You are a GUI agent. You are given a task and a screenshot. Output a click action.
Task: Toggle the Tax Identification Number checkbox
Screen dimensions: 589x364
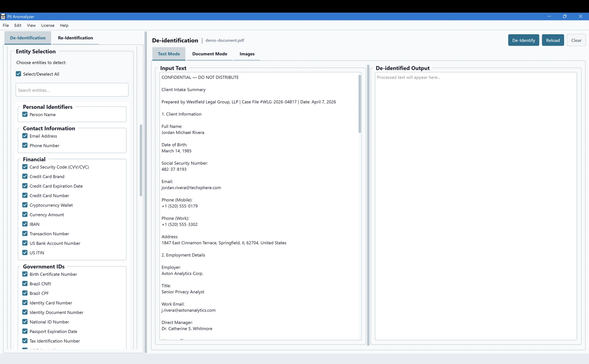coord(25,341)
